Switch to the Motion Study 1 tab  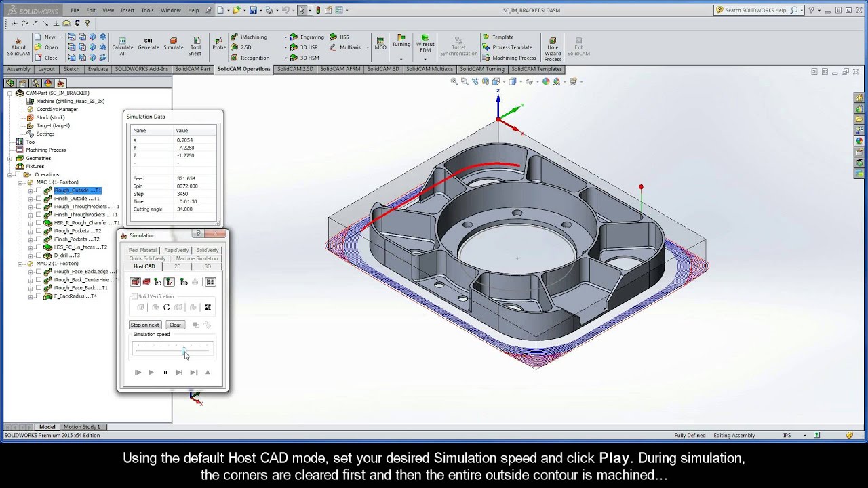81,427
